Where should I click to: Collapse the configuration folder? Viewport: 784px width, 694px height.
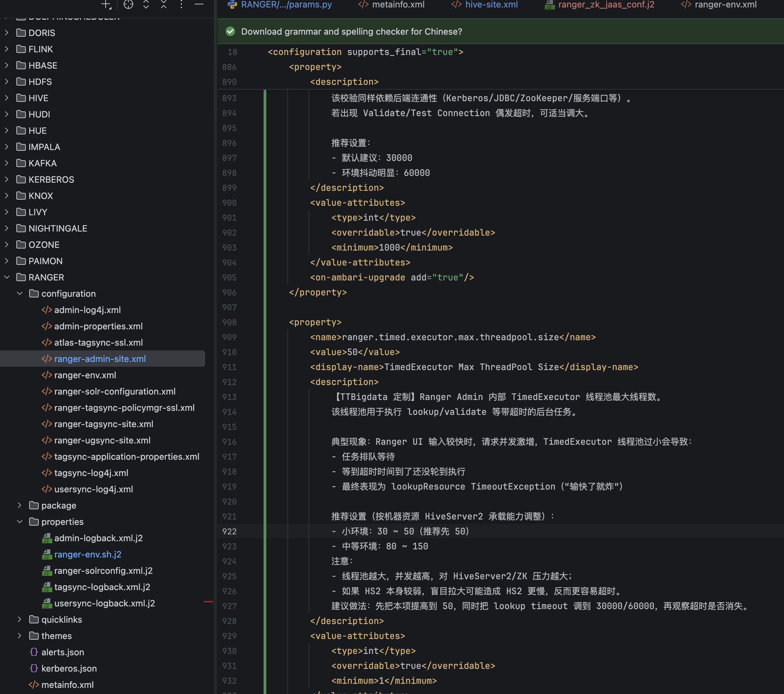tap(20, 294)
